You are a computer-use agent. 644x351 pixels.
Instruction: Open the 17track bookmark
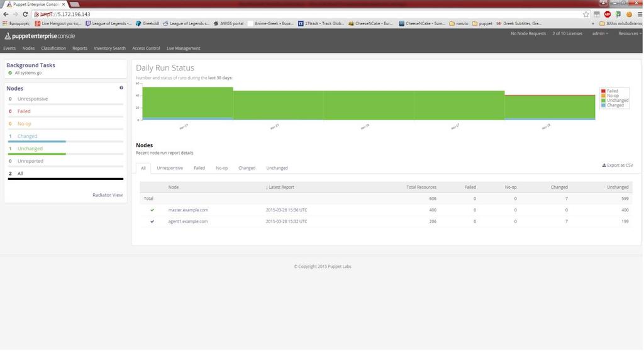point(321,23)
